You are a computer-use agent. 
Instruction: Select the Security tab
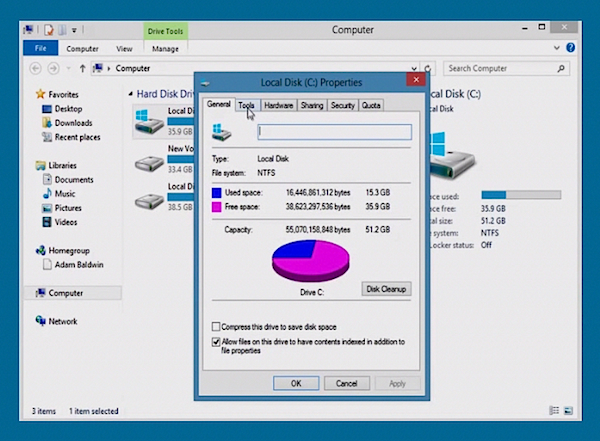pos(342,105)
